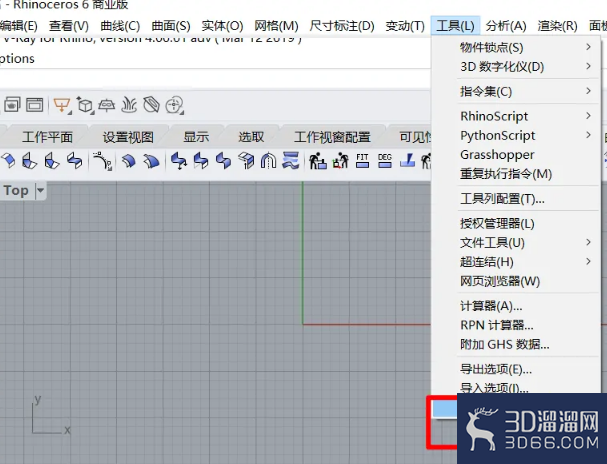Close the open 工具(L) menu

tap(455, 26)
